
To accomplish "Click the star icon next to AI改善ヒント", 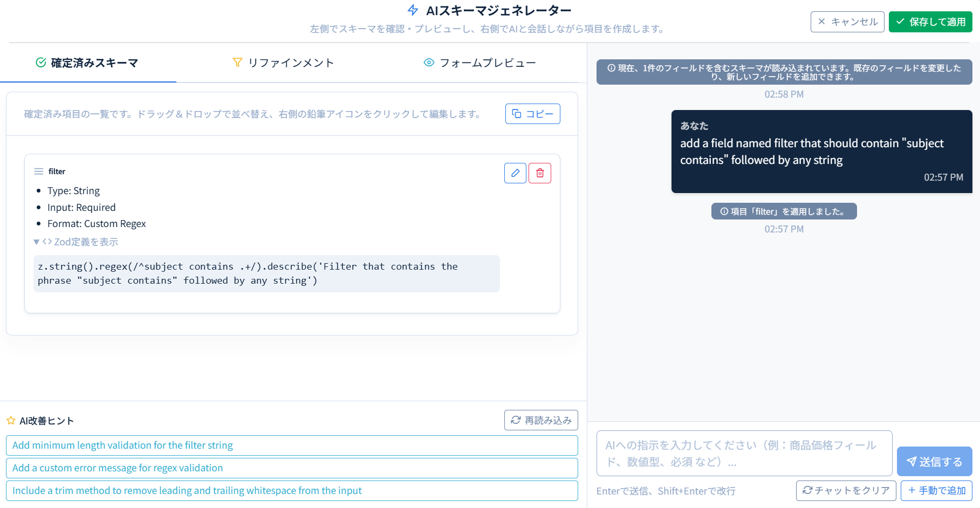I will coord(11,420).
